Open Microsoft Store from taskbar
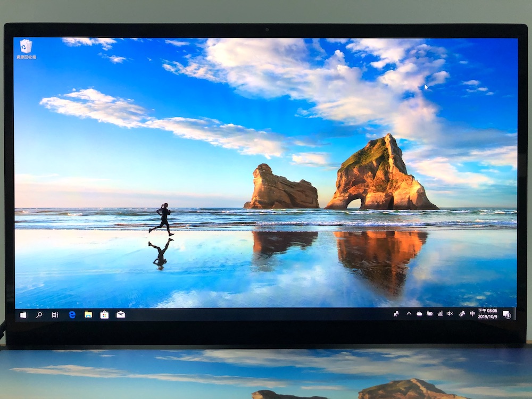 pyautogui.click(x=104, y=315)
